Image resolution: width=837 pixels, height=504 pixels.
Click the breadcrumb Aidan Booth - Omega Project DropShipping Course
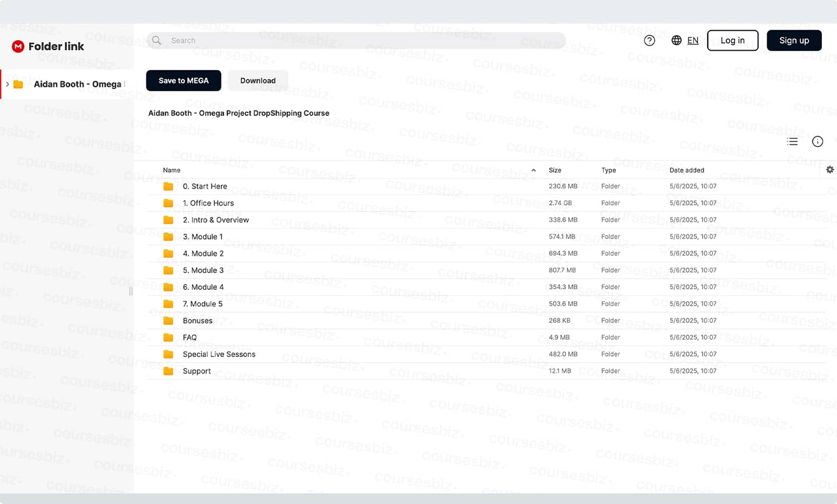coord(239,113)
